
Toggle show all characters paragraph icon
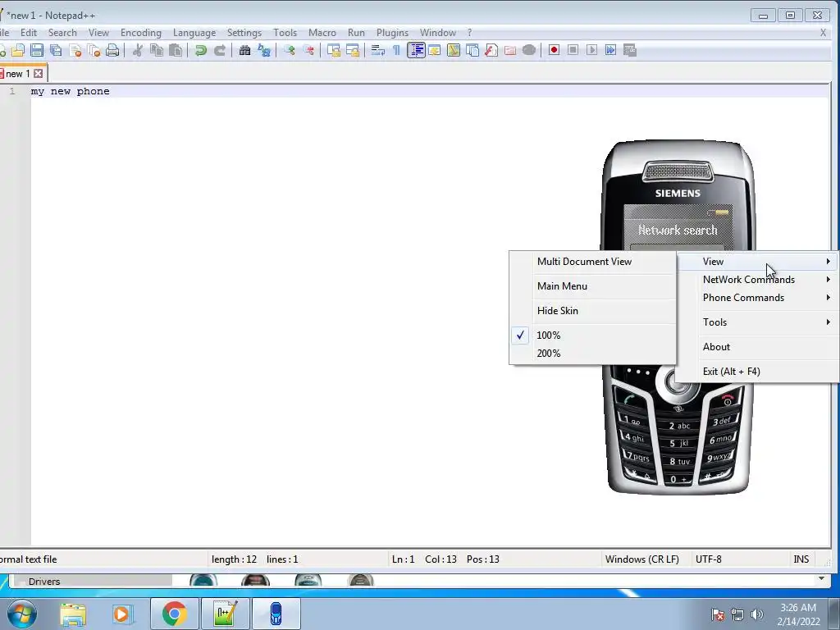point(396,50)
